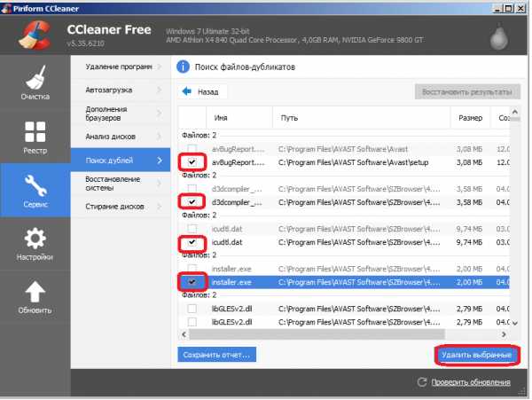
Task: Sort by Имя column header
Action: [x=239, y=118]
